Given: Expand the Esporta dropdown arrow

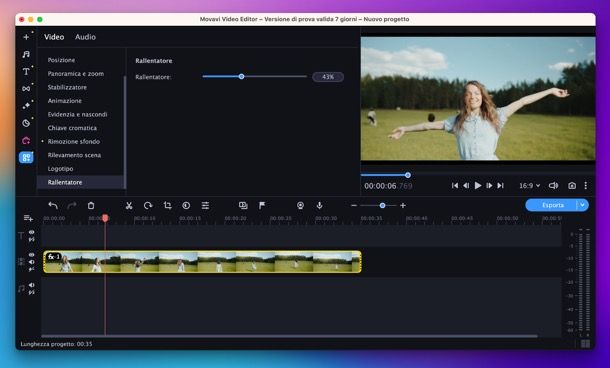Looking at the screenshot, I should coord(582,205).
